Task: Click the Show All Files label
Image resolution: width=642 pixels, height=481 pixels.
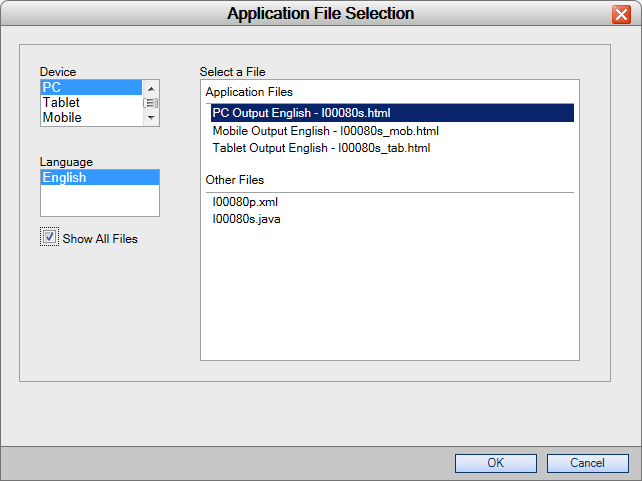Action: pyautogui.click(x=100, y=239)
